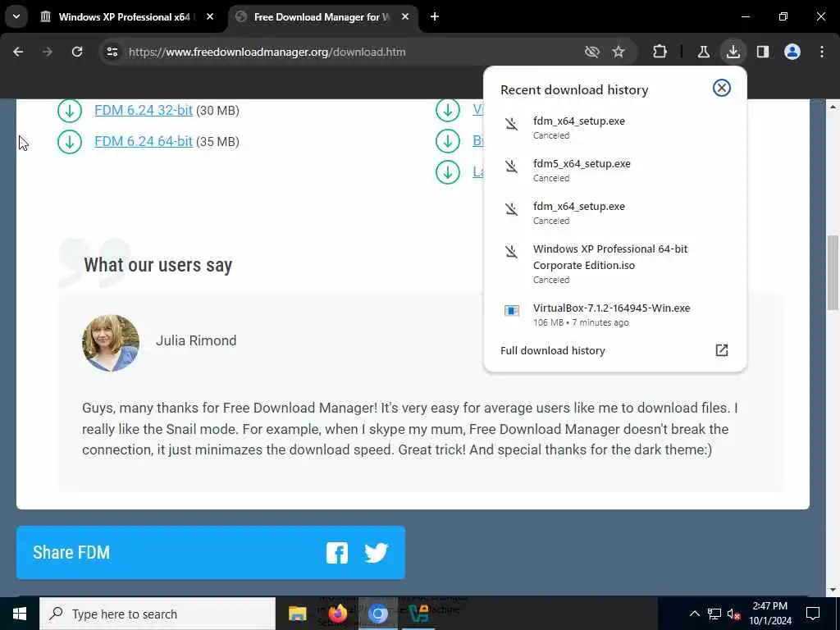
Task: Open the tab search dropdown arrow
Action: [16, 16]
